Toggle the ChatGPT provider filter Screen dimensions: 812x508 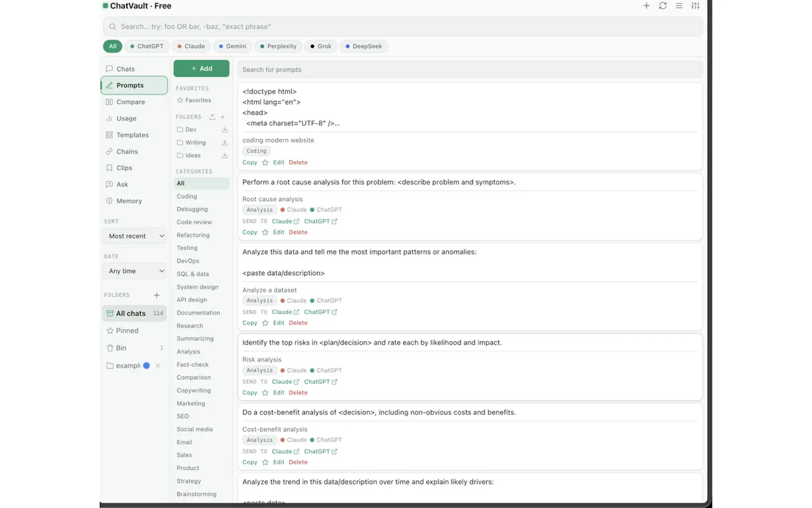click(147, 46)
